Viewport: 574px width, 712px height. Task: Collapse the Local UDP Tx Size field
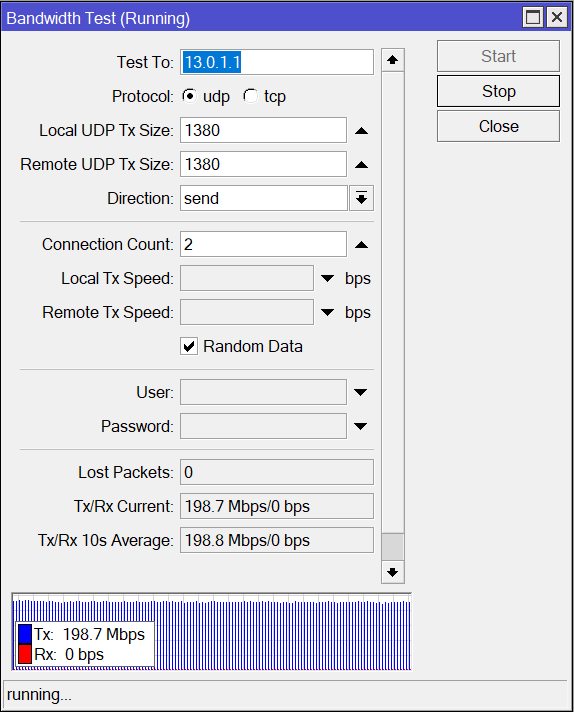pos(361,131)
